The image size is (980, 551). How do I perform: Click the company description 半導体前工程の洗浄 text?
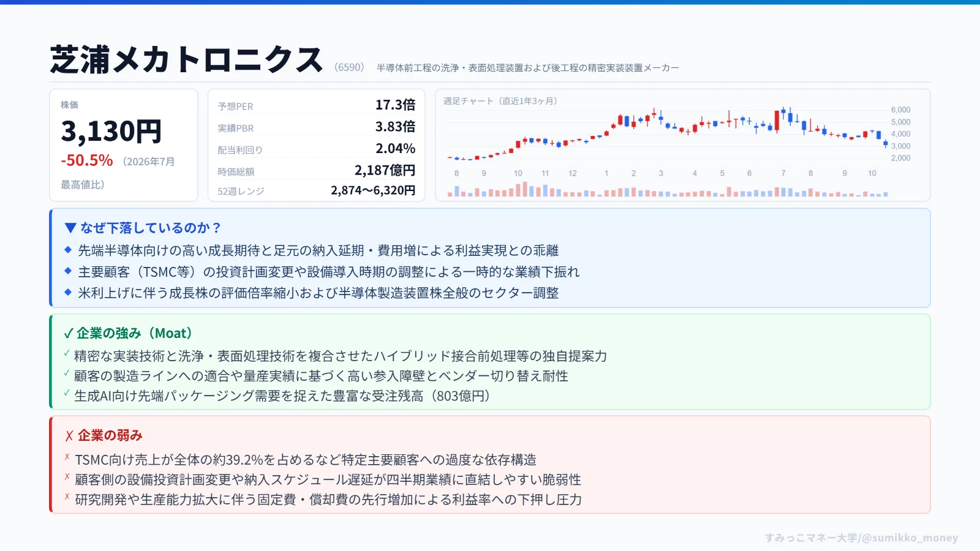(x=527, y=68)
